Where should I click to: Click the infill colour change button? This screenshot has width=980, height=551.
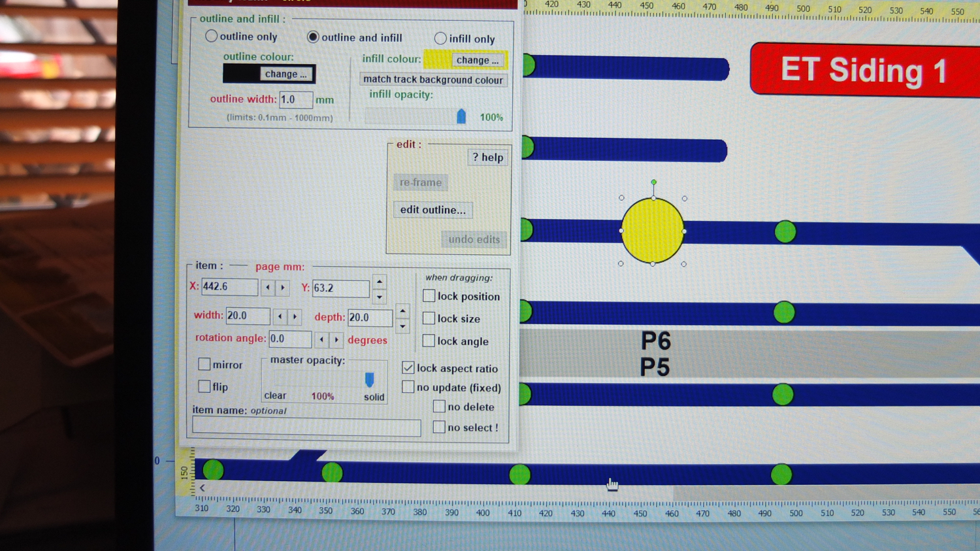click(478, 60)
